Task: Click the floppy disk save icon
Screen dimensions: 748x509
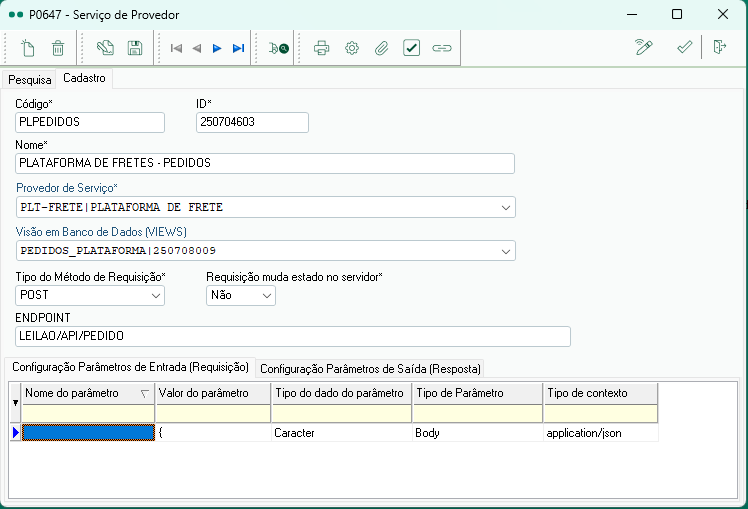Action: click(x=135, y=48)
